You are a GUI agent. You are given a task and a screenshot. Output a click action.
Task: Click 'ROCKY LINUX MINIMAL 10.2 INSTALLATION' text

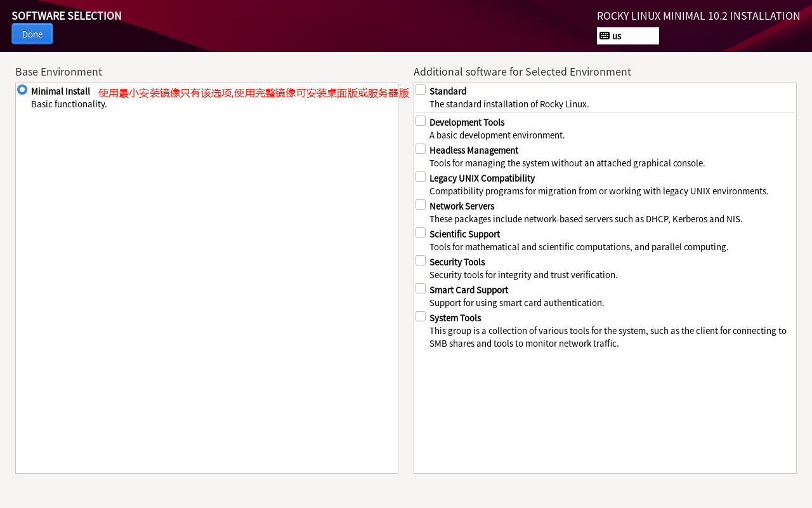click(x=698, y=16)
